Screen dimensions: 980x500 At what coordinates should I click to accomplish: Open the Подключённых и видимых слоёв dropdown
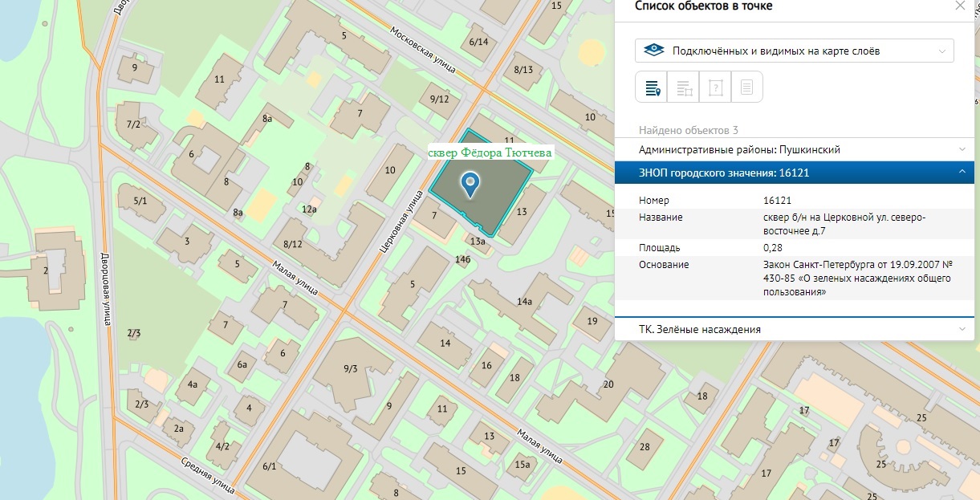794,51
